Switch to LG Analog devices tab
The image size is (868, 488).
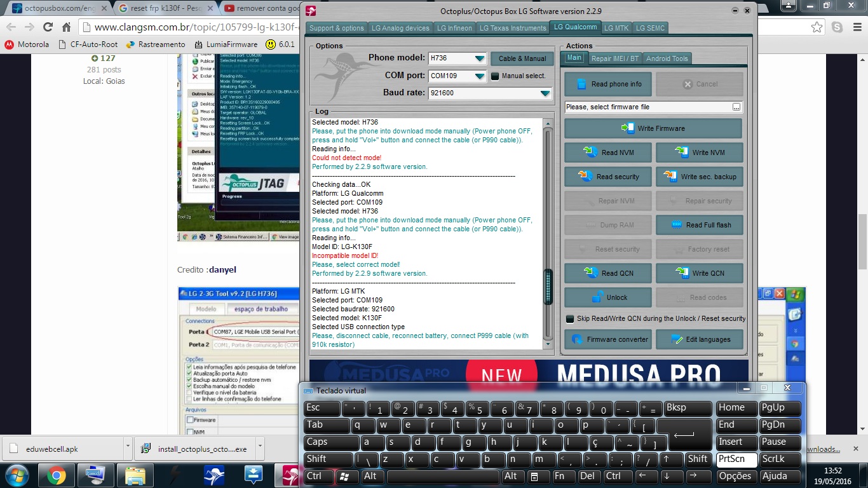click(400, 28)
